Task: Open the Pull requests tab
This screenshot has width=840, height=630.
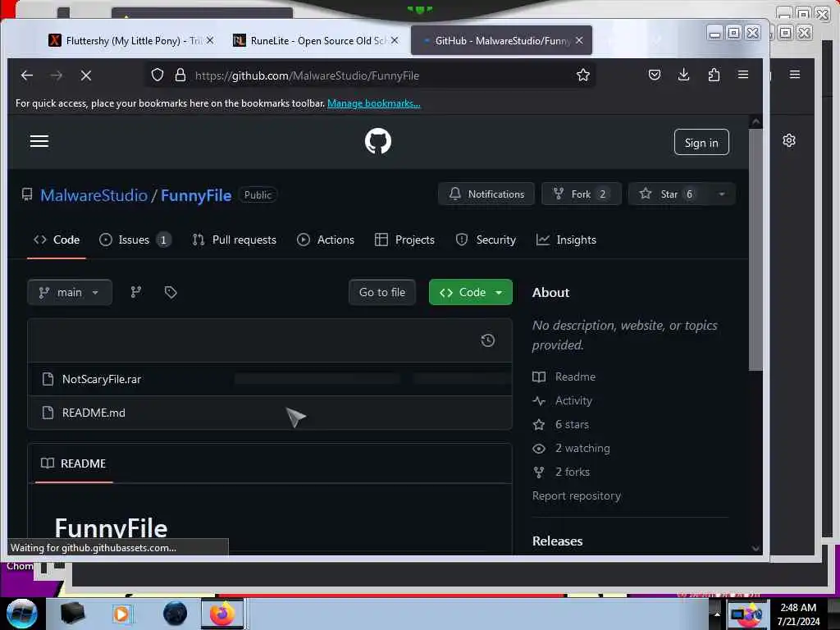Action: tap(235, 240)
